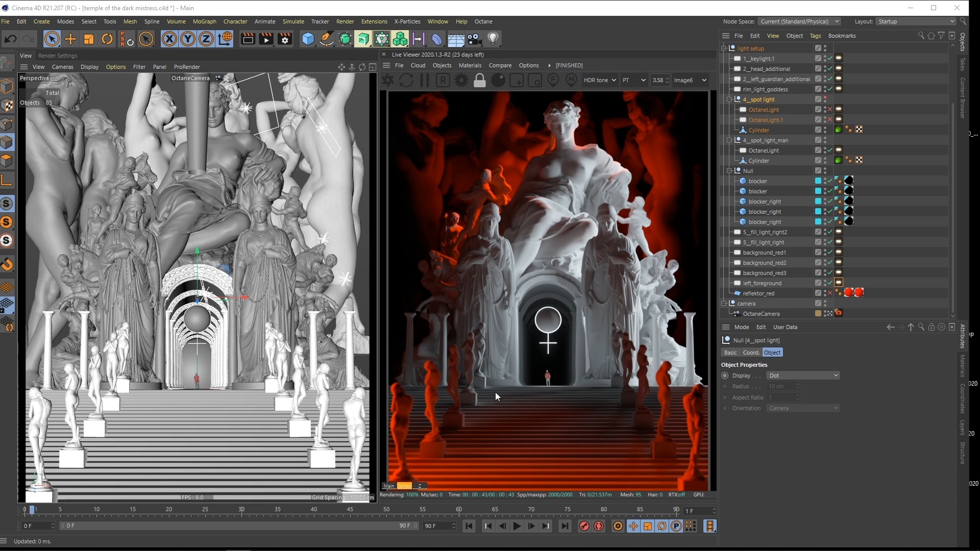Add a Cube primitive object
This screenshot has height=551, width=980.
[x=308, y=39]
